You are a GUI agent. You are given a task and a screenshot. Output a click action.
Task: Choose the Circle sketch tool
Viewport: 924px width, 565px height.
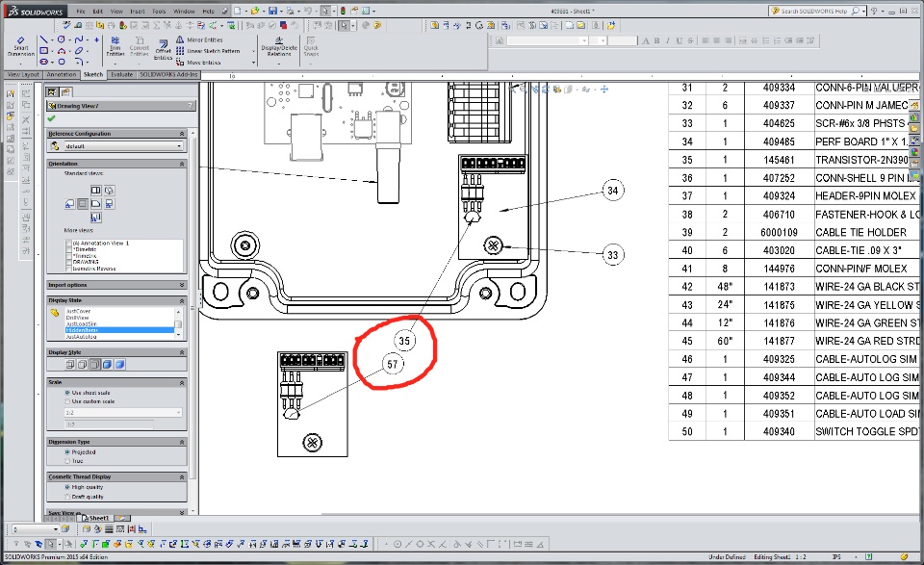[x=62, y=39]
